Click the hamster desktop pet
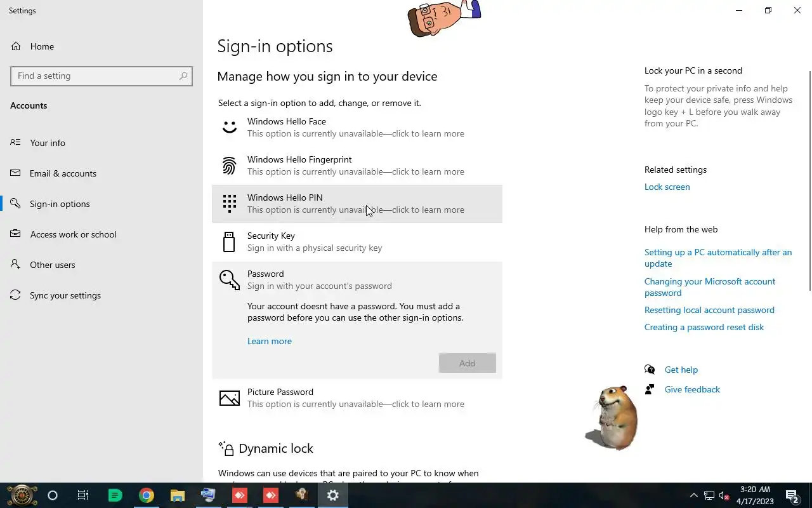Viewport: 812px width, 508px height. (612, 417)
